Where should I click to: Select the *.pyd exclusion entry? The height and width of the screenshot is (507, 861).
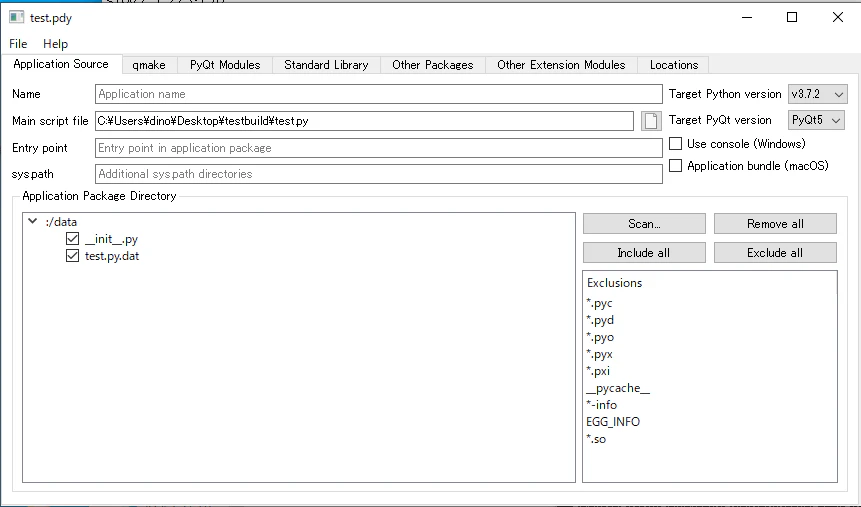coord(600,320)
